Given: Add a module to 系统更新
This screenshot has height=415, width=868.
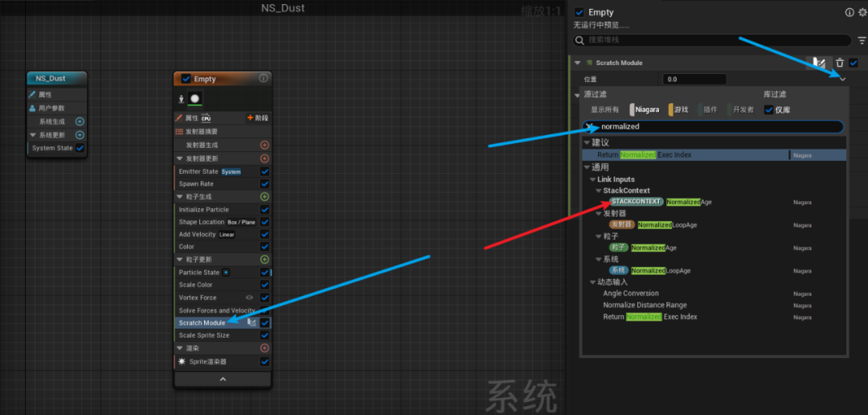Looking at the screenshot, I should click(80, 134).
